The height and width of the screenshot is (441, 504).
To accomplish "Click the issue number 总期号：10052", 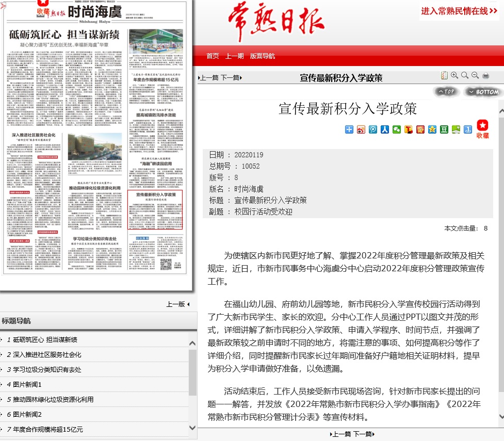I will click(234, 166).
